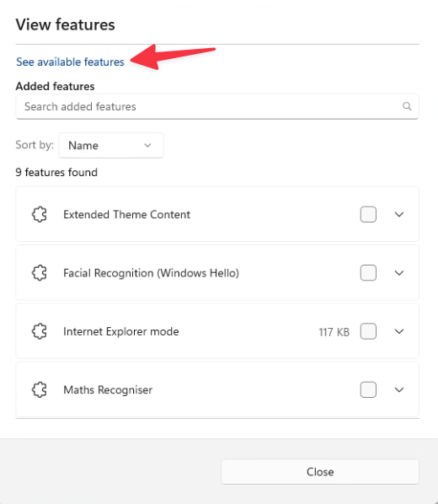Viewport: 438px width, 504px height.
Task: Tick the Facial Recognition (Windows Hello) checkbox
Action: pos(368,273)
